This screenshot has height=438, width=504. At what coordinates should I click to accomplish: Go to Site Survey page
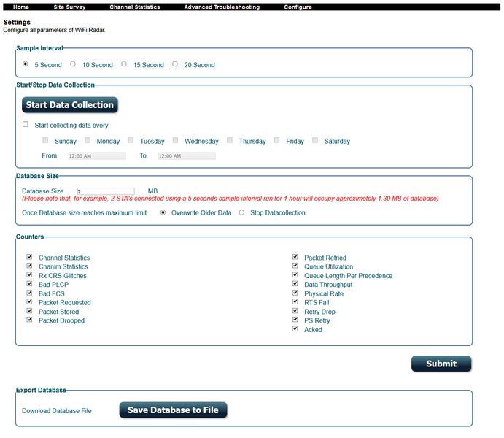coord(69,7)
